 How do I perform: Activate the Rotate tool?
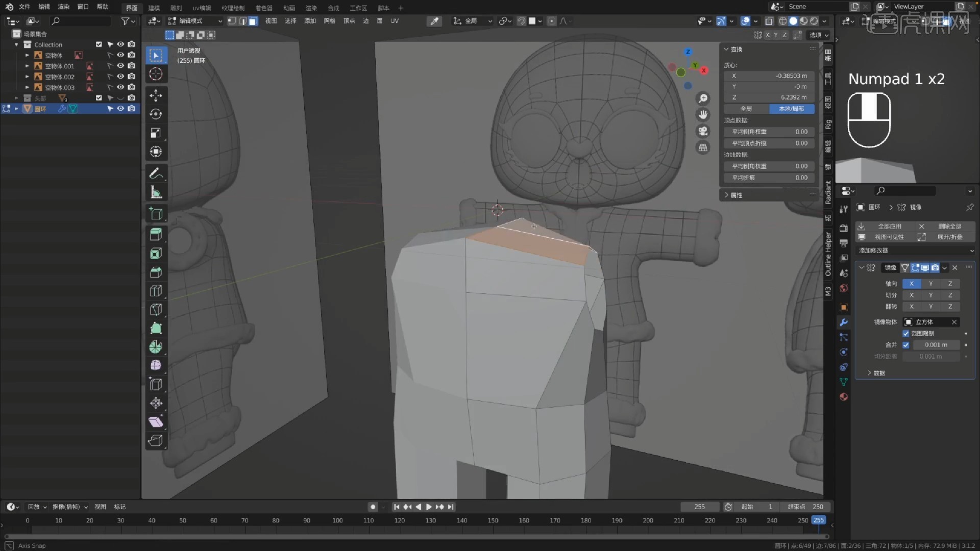(x=156, y=114)
